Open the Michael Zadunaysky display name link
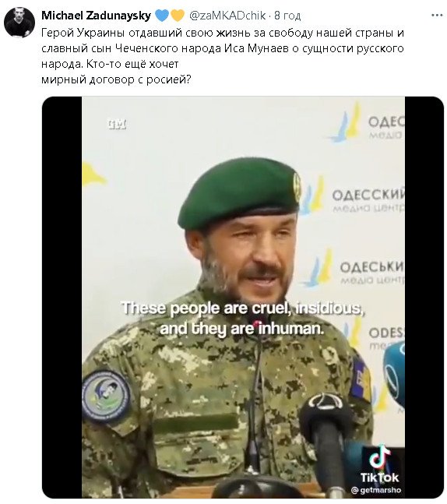The height and width of the screenshot is (504, 447). 96,15
